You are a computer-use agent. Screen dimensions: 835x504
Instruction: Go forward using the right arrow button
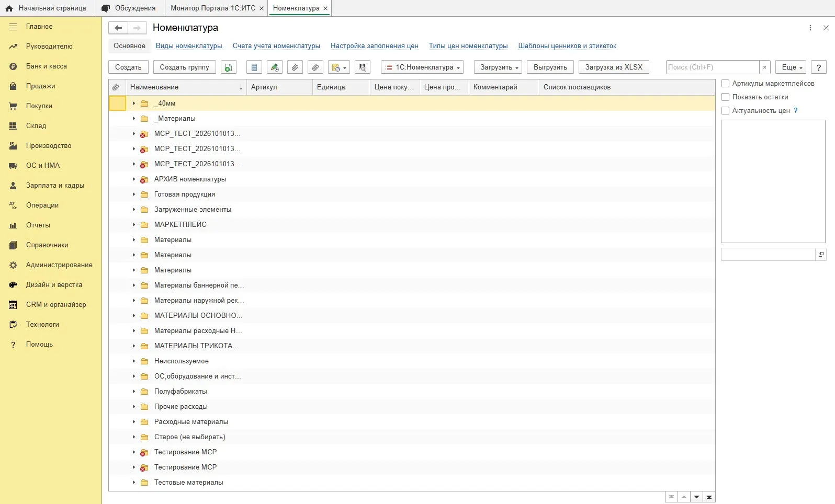(x=137, y=28)
